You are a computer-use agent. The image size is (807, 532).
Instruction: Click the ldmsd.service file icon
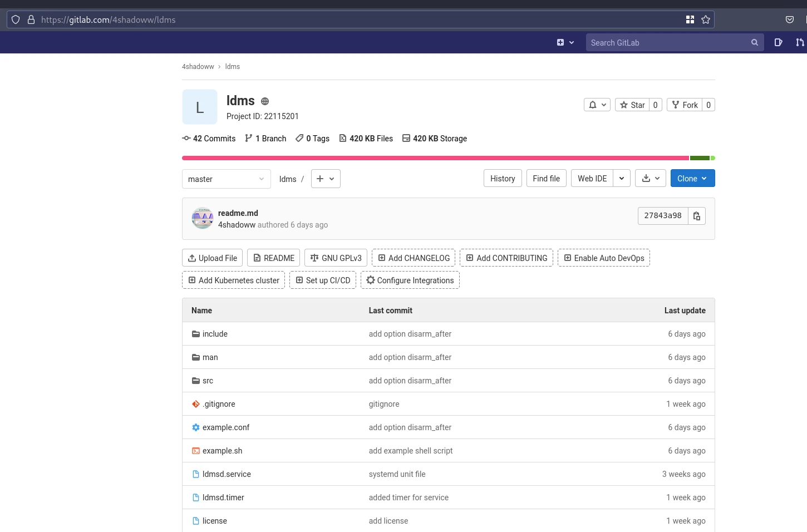pyautogui.click(x=196, y=474)
